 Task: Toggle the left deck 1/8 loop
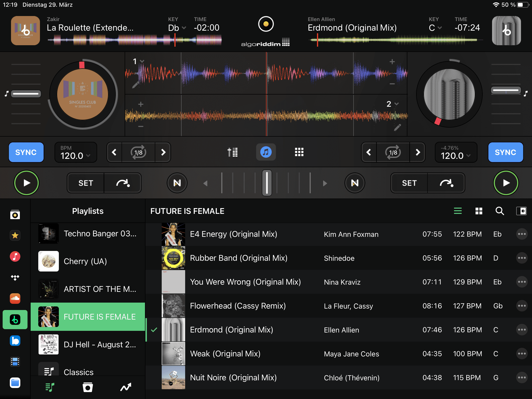coord(139,152)
